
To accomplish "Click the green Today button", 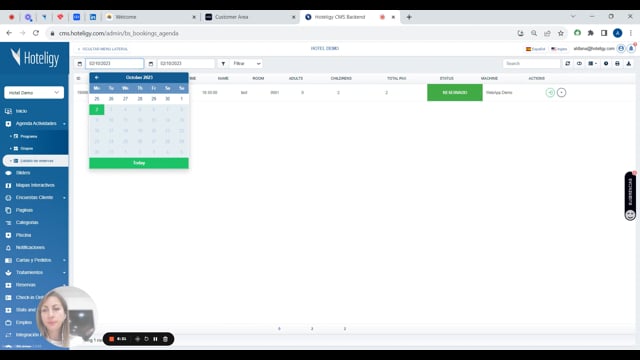I will tap(139, 163).
